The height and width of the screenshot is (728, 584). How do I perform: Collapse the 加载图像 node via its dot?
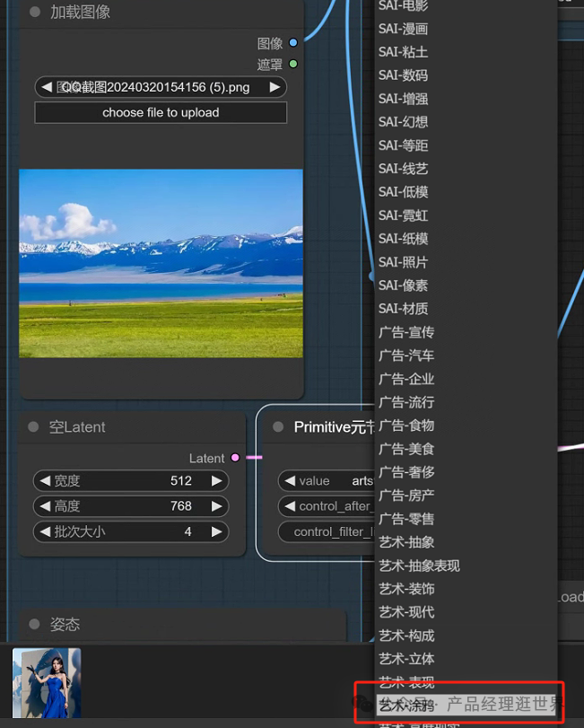point(35,12)
